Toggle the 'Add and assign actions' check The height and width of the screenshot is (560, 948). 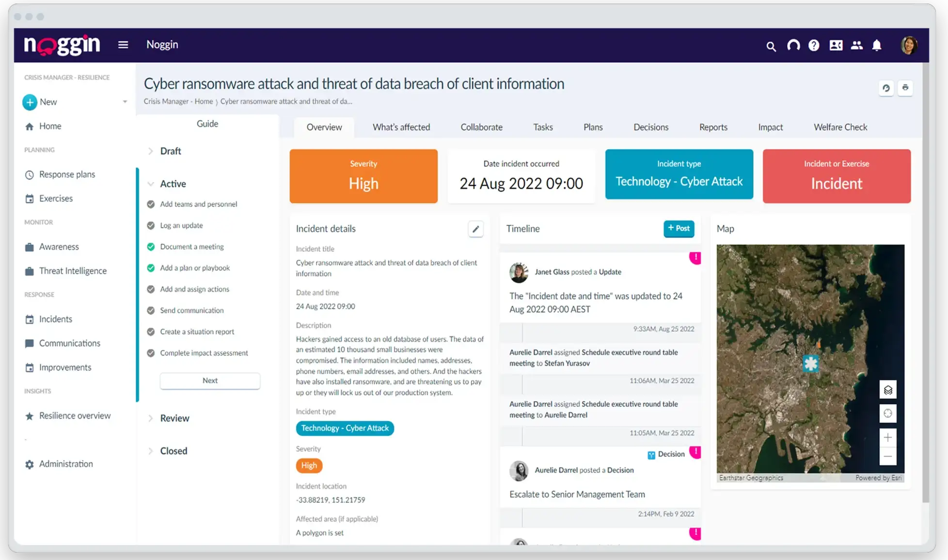(x=151, y=289)
